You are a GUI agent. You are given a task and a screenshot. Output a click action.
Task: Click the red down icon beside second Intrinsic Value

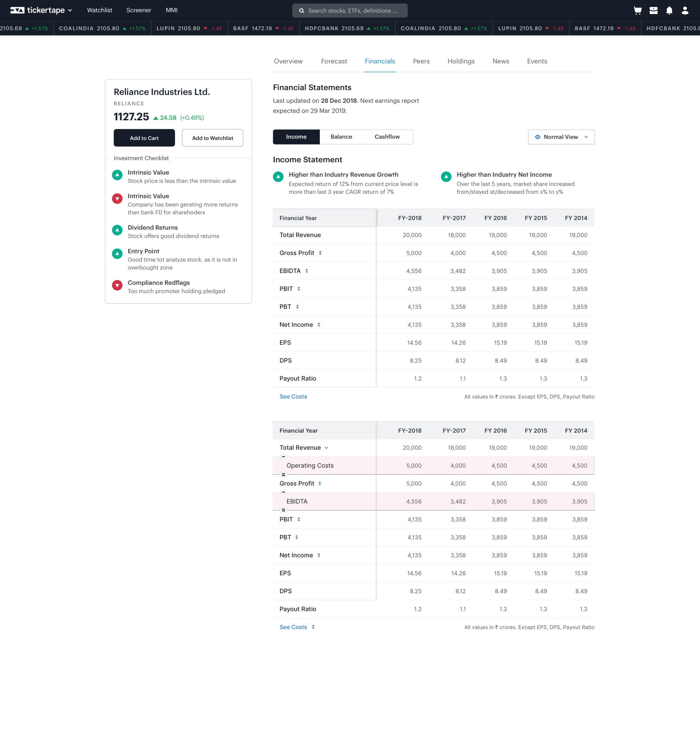[x=117, y=198]
